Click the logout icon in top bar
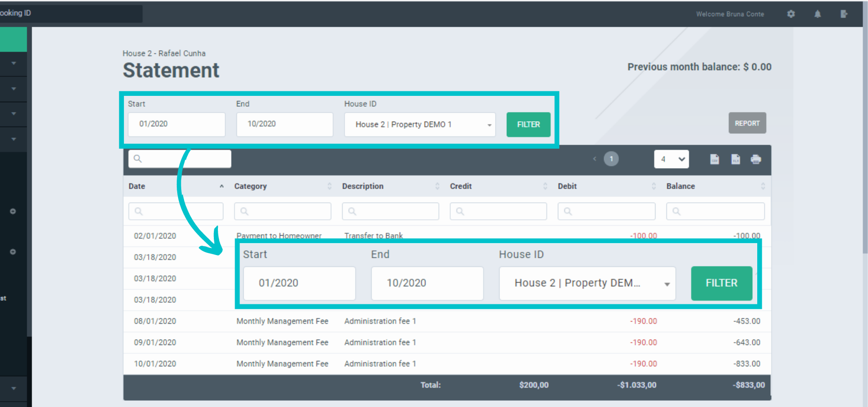Viewport: 868px width, 407px height. click(844, 14)
